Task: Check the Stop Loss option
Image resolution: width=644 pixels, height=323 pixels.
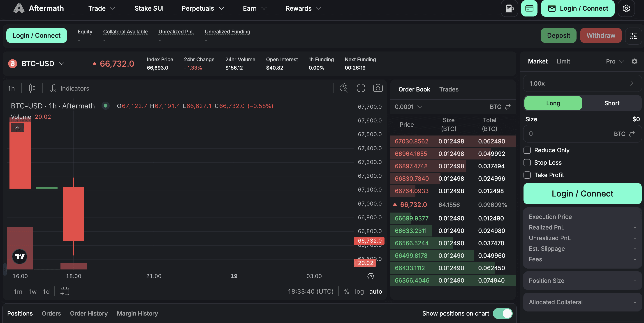Action: (527, 163)
